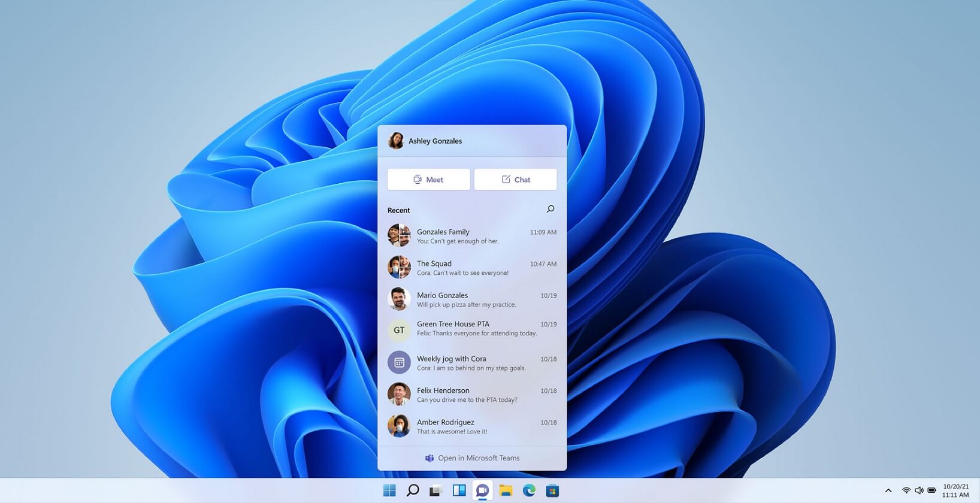Image resolution: width=980 pixels, height=503 pixels.
Task: Click the Wi-Fi network tray icon
Action: (906, 490)
